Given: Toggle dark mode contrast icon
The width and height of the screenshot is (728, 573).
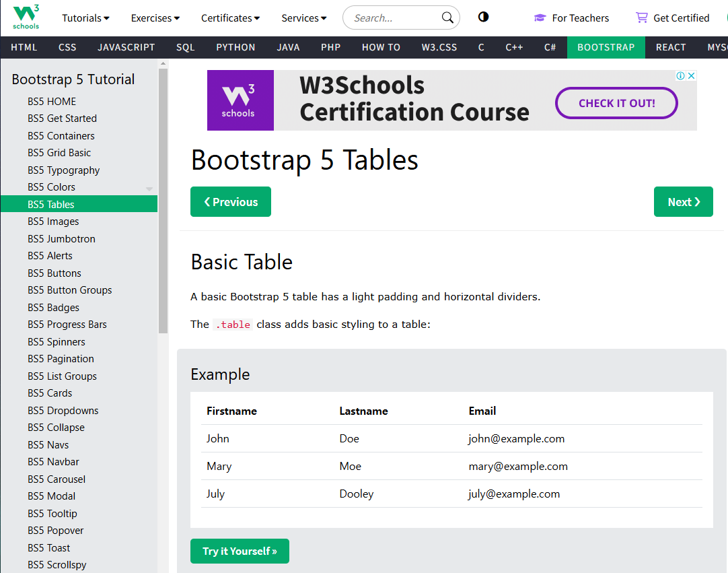Looking at the screenshot, I should click(x=483, y=18).
